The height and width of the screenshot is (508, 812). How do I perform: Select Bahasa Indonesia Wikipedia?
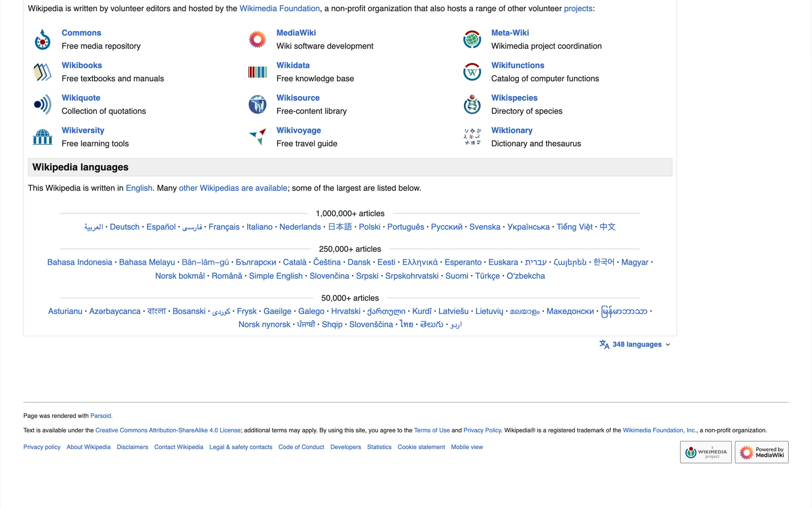pyautogui.click(x=80, y=262)
